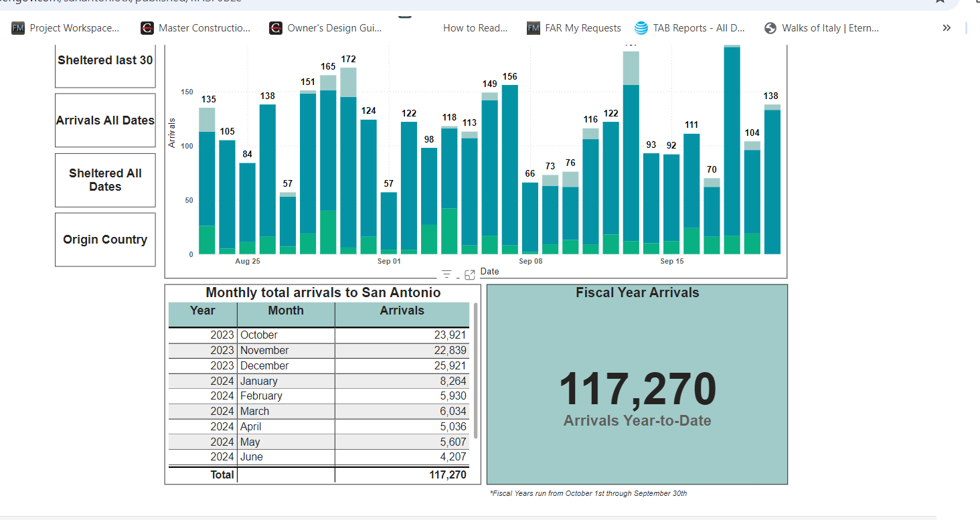The height and width of the screenshot is (520, 980).
Task: Select the bar labeled 135
Action: point(208,181)
